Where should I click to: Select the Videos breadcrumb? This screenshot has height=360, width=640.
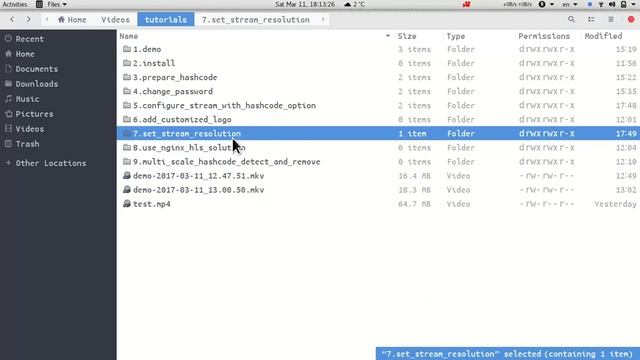(x=116, y=19)
